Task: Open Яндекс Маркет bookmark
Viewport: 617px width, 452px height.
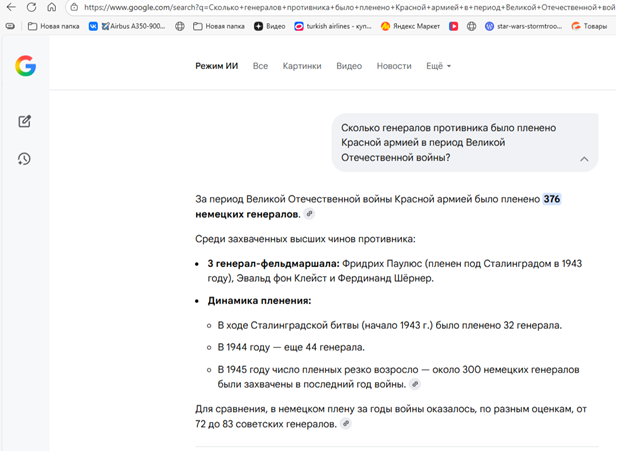Action: (x=412, y=26)
